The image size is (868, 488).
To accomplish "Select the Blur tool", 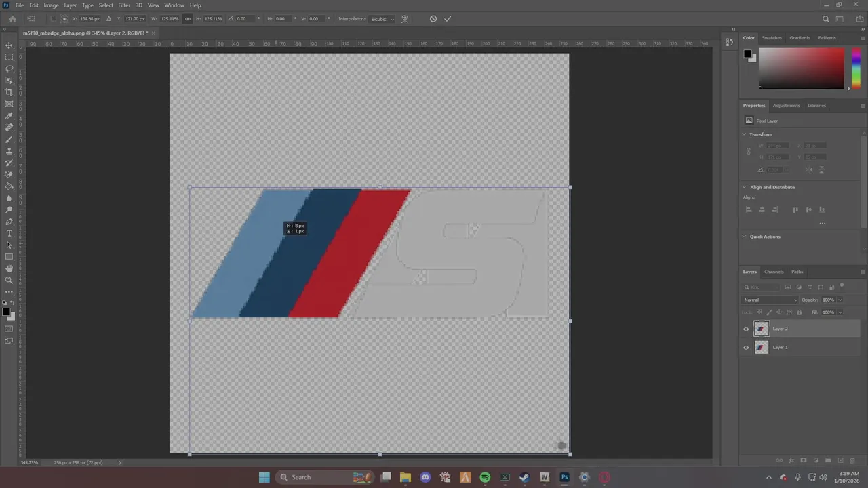I will 9,198.
